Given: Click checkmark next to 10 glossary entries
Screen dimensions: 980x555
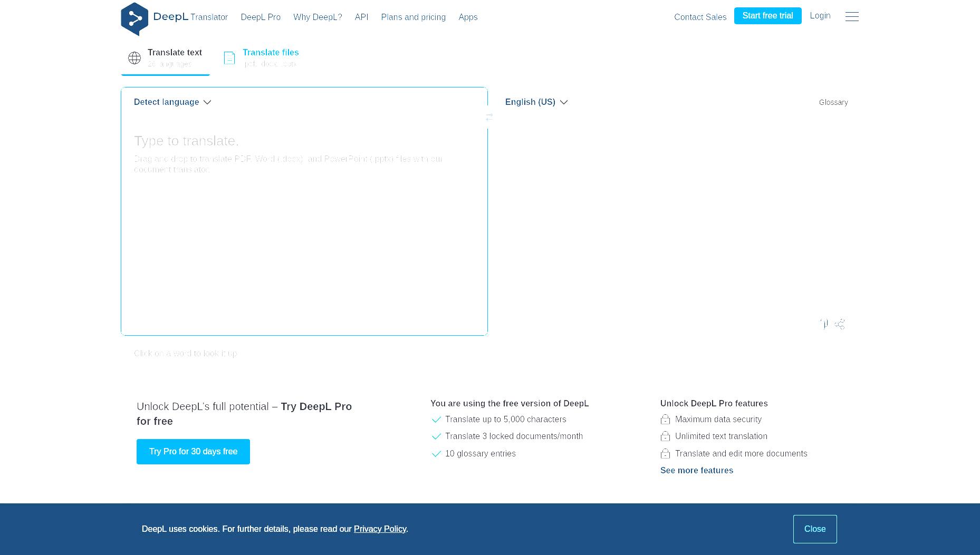Looking at the screenshot, I should (x=436, y=454).
